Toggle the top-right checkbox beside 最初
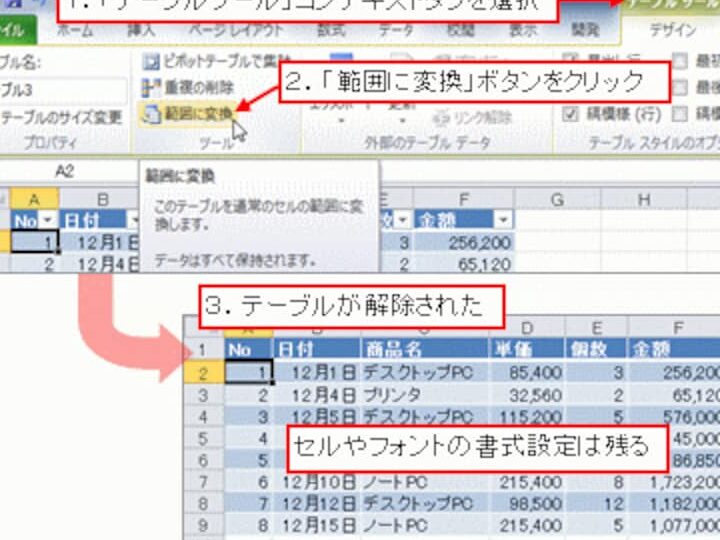 point(681,61)
